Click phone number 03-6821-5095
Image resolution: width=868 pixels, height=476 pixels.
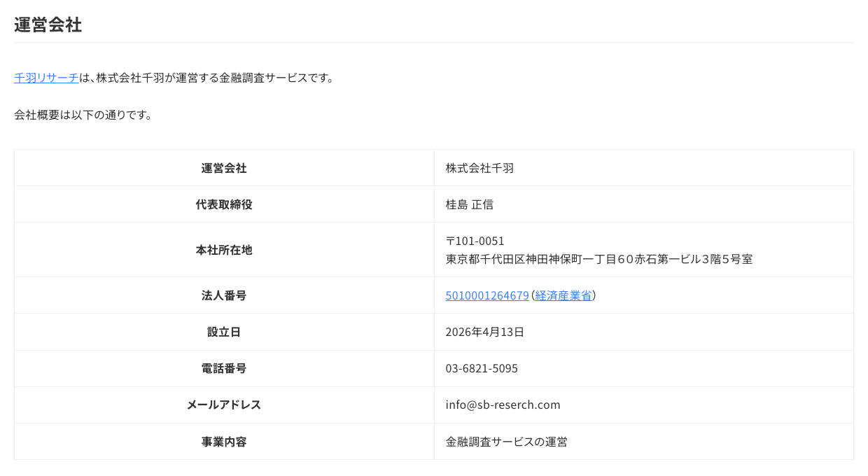tap(482, 368)
